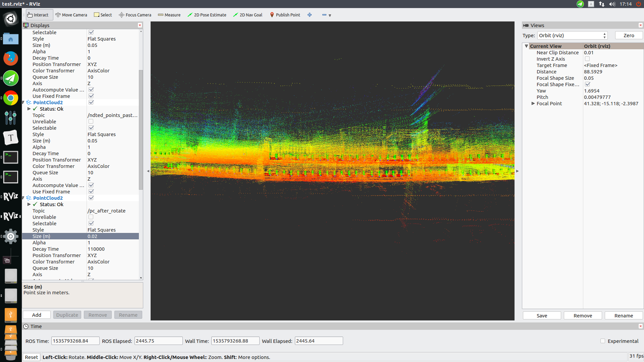This screenshot has height=362, width=644.
Task: Select the Select tool in toolbar
Action: pos(103,15)
